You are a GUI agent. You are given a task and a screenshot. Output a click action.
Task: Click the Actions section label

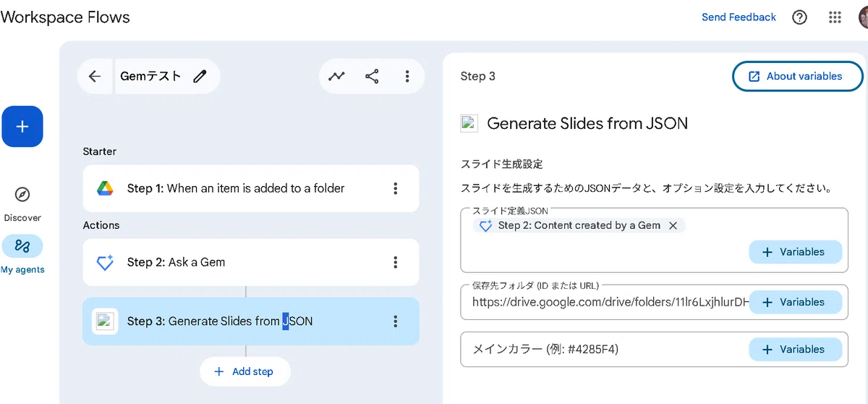(x=101, y=225)
